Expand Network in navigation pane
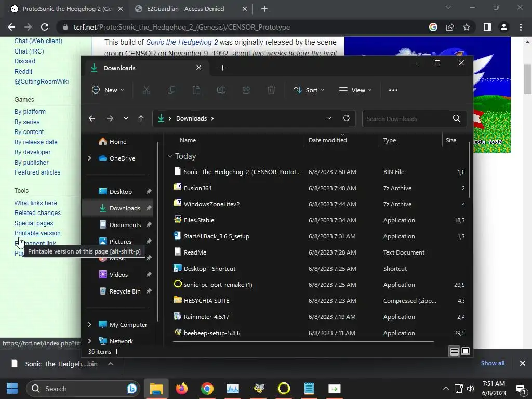The width and height of the screenshot is (532, 399). click(x=89, y=341)
